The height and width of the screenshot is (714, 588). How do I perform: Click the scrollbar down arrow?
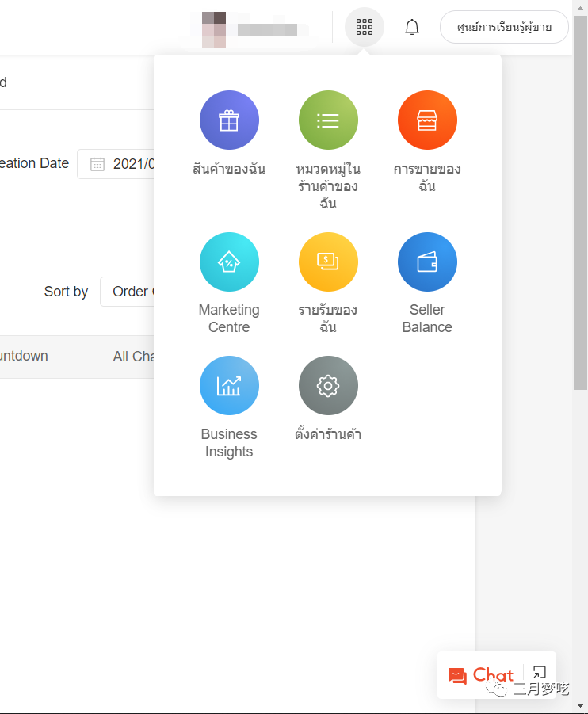click(x=580, y=705)
